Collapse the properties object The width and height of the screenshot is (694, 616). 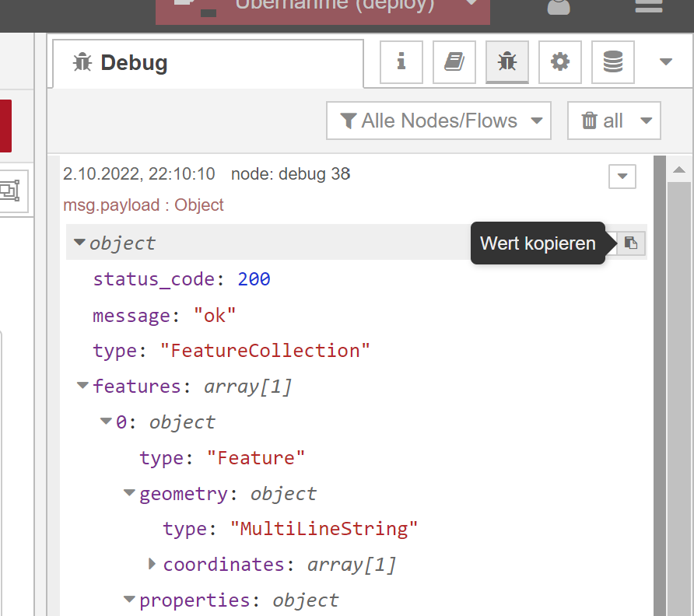(129, 600)
